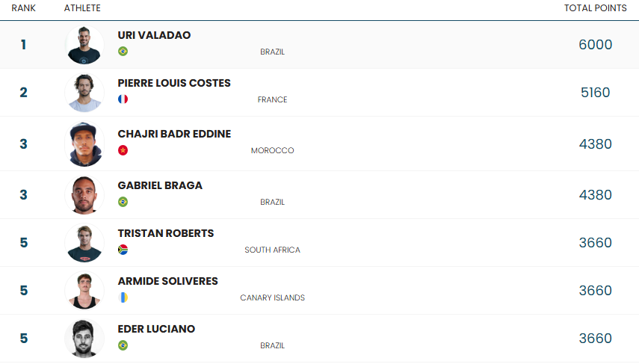
Task: Open Uri Valadao's profile photo
Action: click(84, 45)
